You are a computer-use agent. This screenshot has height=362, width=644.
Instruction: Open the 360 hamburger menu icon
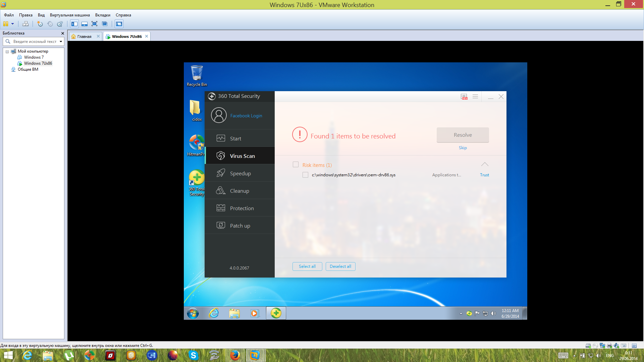pos(475,97)
